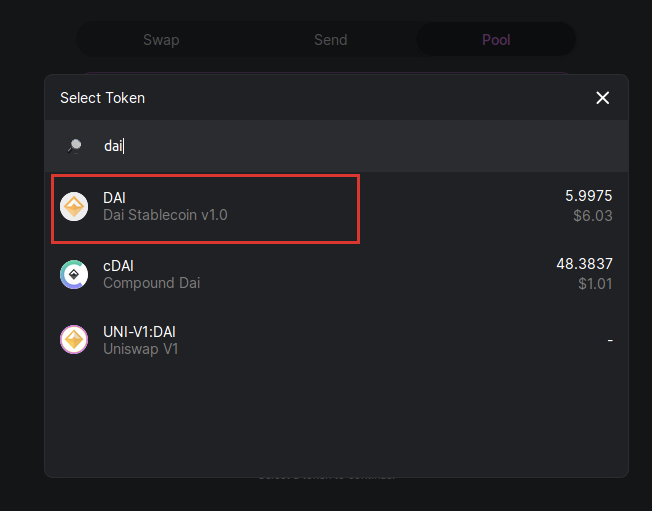Close the Select Token dialog
Viewport: 652px width, 511px height.
tap(603, 98)
